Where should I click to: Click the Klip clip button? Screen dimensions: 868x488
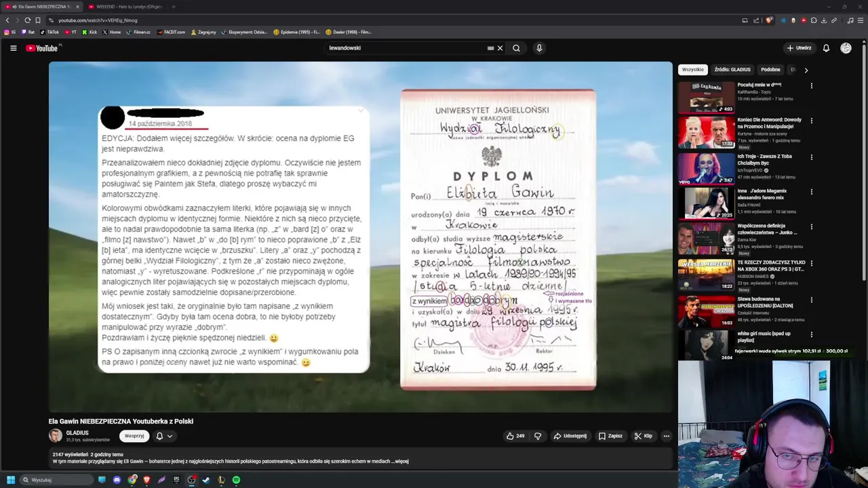tap(644, 436)
